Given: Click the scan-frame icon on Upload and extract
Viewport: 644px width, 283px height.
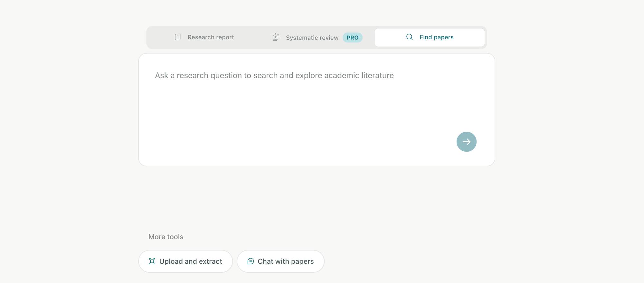Looking at the screenshot, I should [x=152, y=261].
